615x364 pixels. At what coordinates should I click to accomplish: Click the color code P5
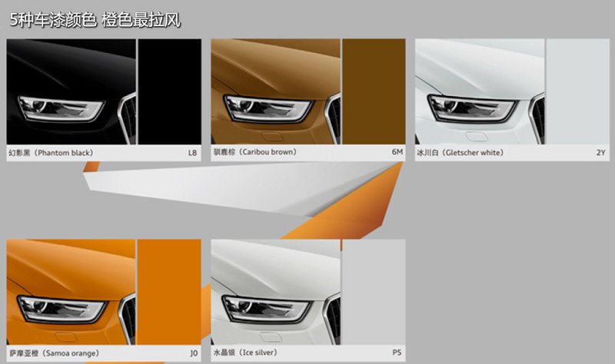tap(397, 352)
